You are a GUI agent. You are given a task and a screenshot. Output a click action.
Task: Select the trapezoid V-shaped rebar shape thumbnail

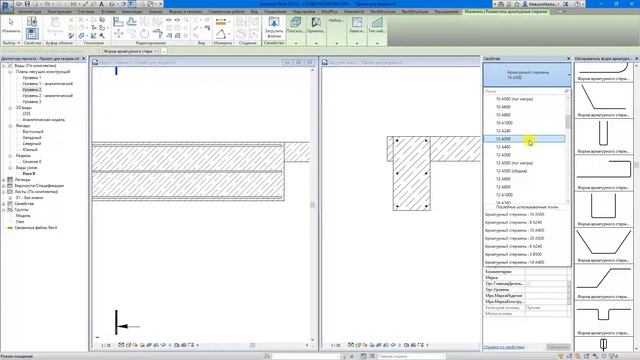[x=604, y=246]
